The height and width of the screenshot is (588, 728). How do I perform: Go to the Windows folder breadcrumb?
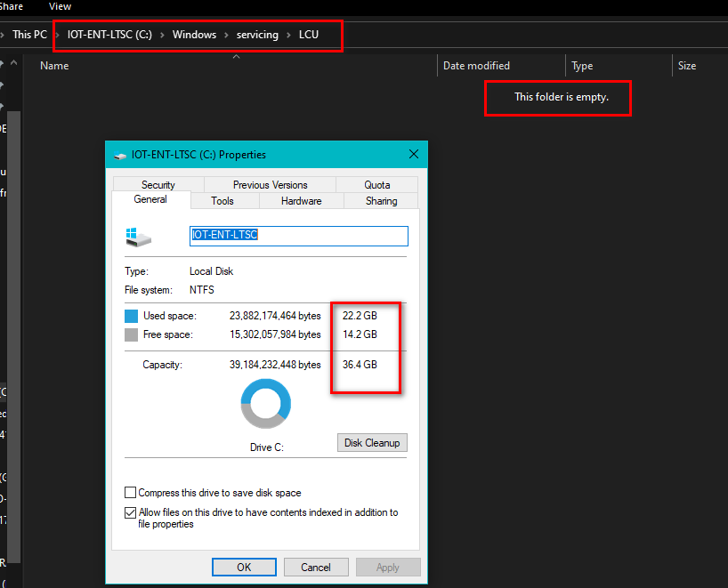[x=194, y=35]
